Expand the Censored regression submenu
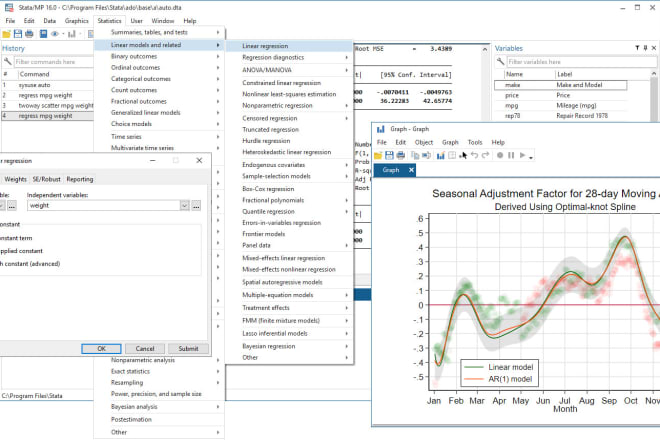 pos(290,118)
